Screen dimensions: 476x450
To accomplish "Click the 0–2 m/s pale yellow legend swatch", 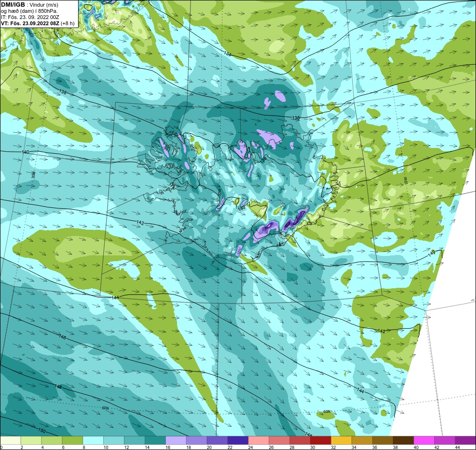I will coord(10,440).
